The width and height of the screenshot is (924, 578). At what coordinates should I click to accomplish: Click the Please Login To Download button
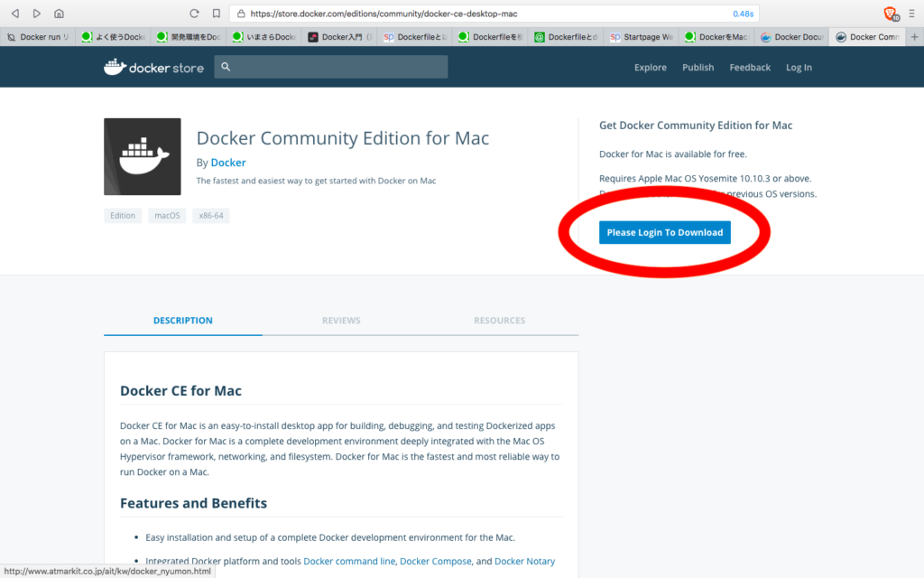pos(665,232)
